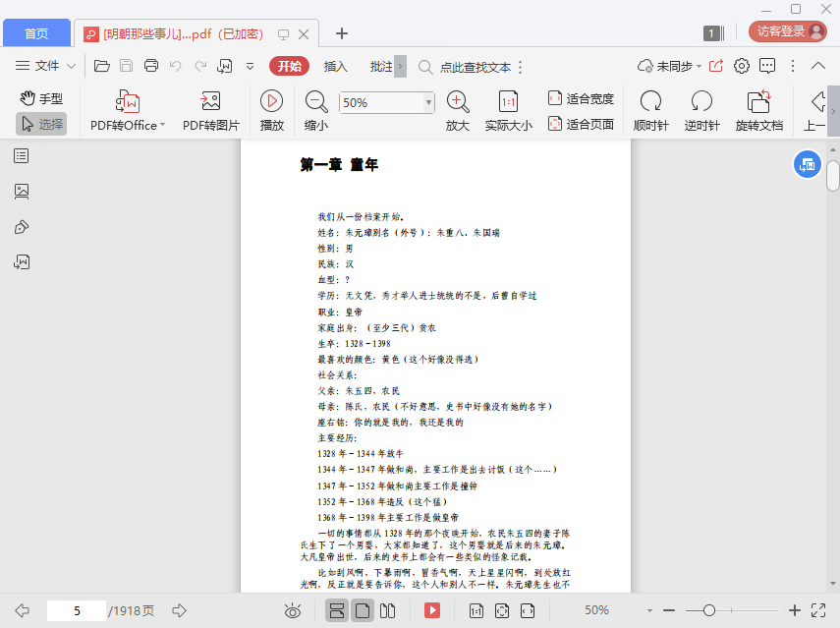Open the thumbnails sidebar panel
This screenshot has height=628, width=840.
click(22, 192)
